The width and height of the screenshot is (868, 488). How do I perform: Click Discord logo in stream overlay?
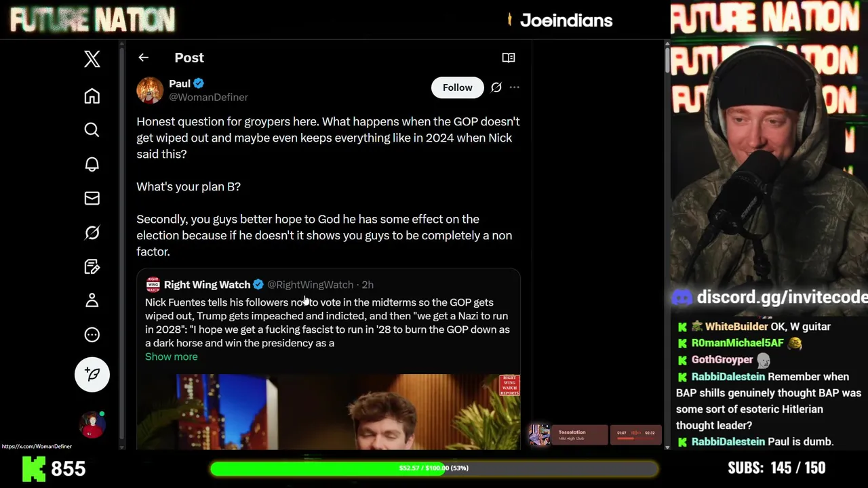click(x=682, y=298)
